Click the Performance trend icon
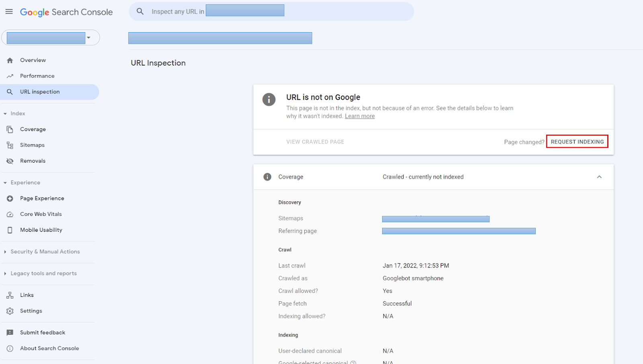Viewport: 643px width, 364px height. point(10,76)
